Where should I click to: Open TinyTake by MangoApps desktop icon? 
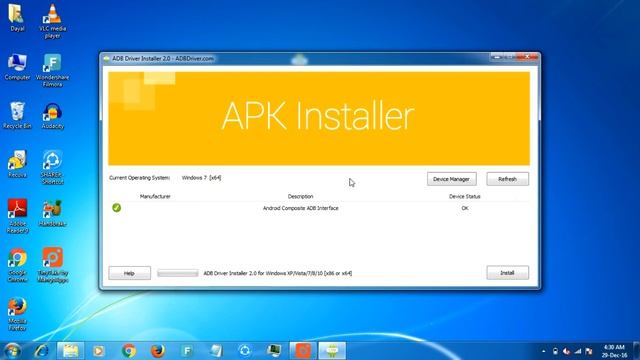pos(53,265)
